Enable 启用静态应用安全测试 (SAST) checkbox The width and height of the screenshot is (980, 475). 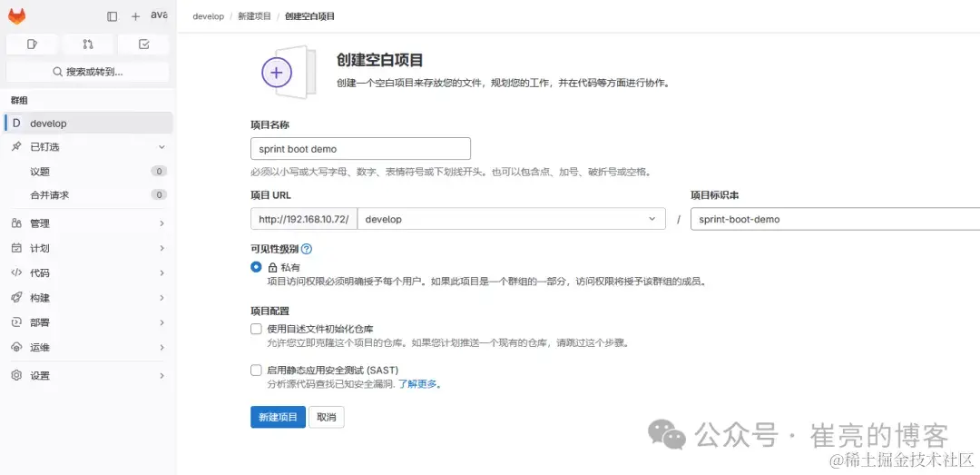(256, 370)
